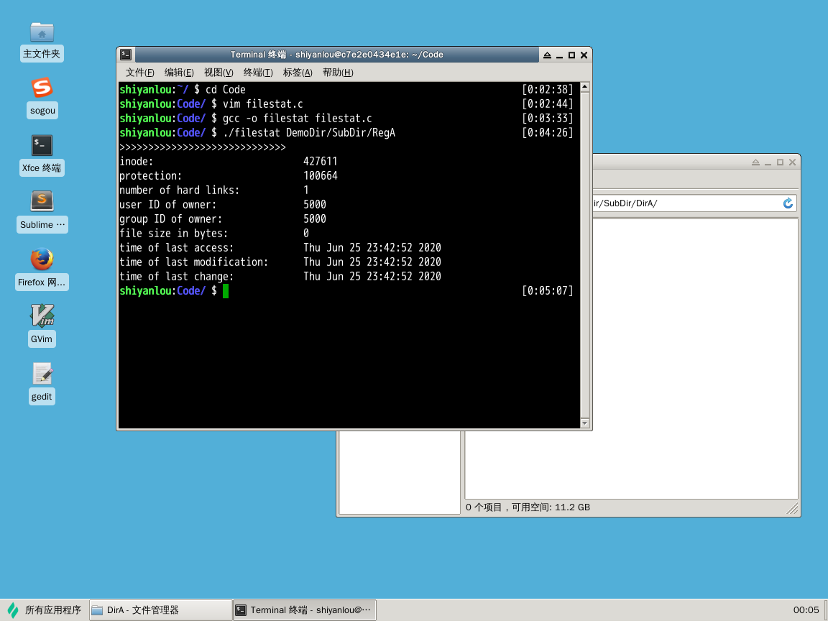828x644 pixels.
Task: Click the 'time of last modification:' label
Action: [193, 262]
